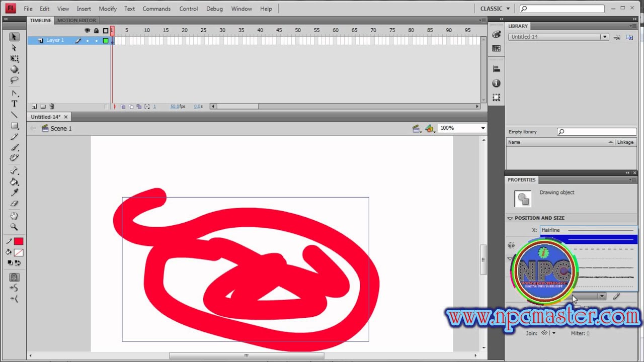Screen dimensions: 644x362
Task: Select the Paint Bucket tool
Action: pos(14,182)
